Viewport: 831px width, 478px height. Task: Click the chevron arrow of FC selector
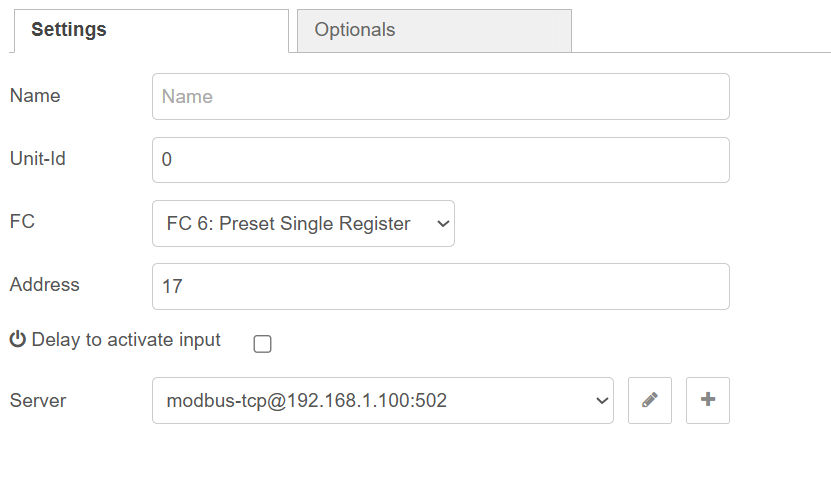point(443,224)
